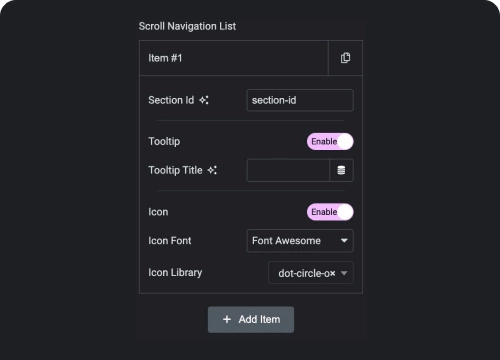
Task: Click the plus icon on Add Item
Action: pos(227,319)
